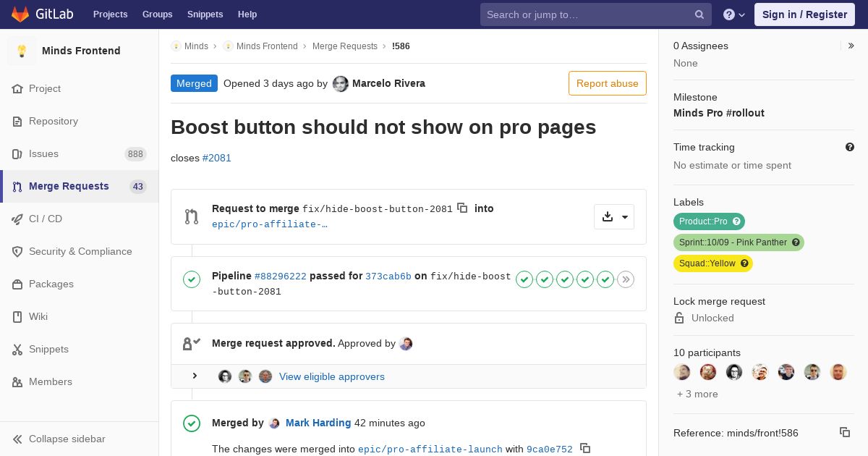Image resolution: width=868 pixels, height=456 pixels.
Task: Collapse the right sidebar with the chevron
Action: pos(851,46)
